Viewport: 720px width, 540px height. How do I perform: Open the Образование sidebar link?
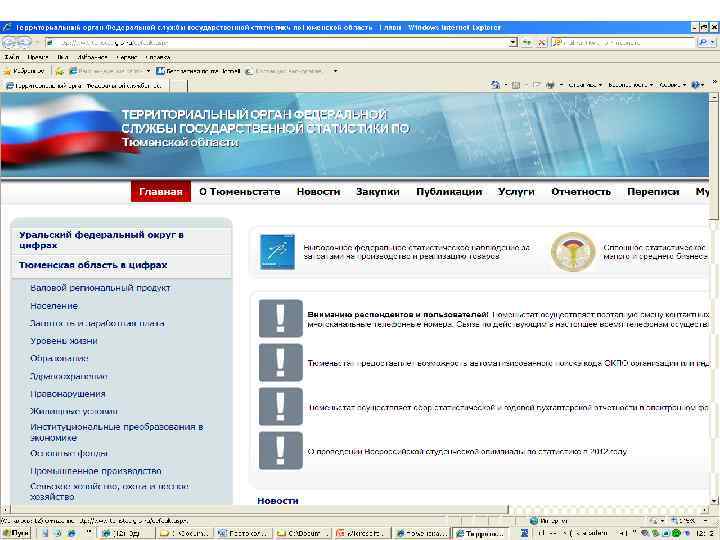click(59, 358)
